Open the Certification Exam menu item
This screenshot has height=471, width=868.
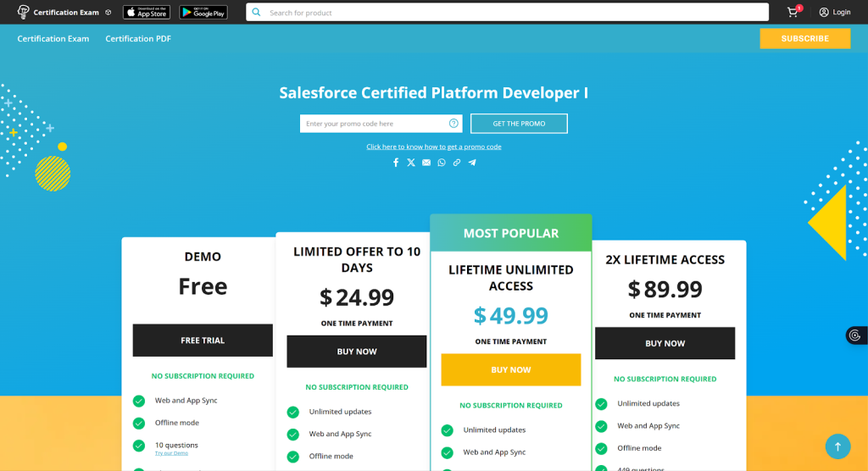coord(53,39)
